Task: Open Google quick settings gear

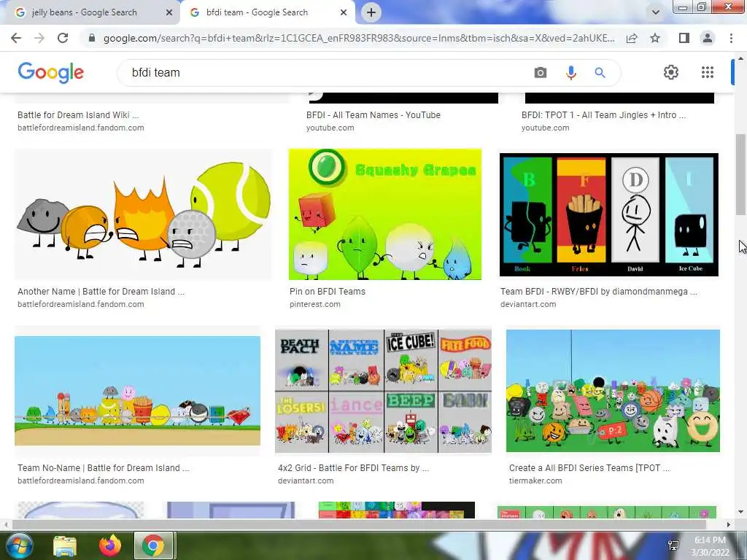Action: [671, 72]
